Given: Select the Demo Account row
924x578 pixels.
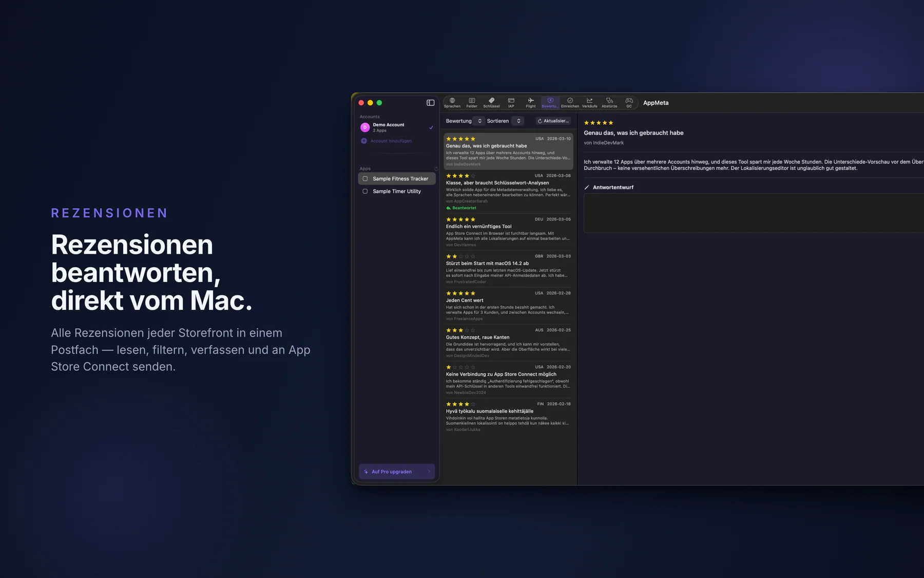Looking at the screenshot, I should click(x=397, y=127).
